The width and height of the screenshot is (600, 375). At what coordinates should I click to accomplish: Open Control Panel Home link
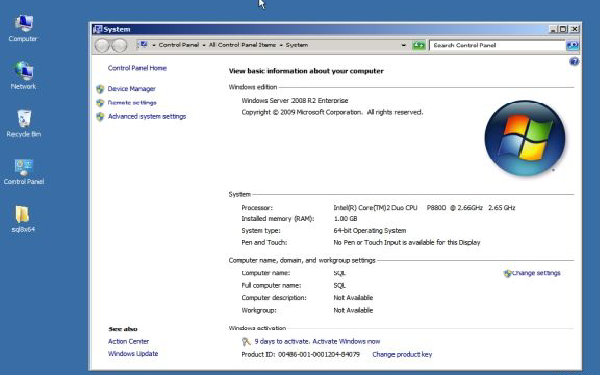137,68
